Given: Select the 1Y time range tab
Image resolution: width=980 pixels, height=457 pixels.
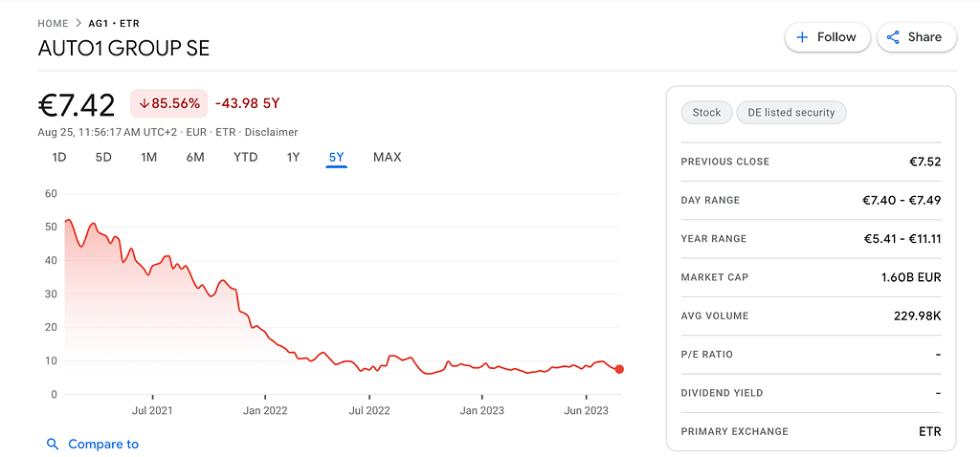Looking at the screenshot, I should point(293,158).
